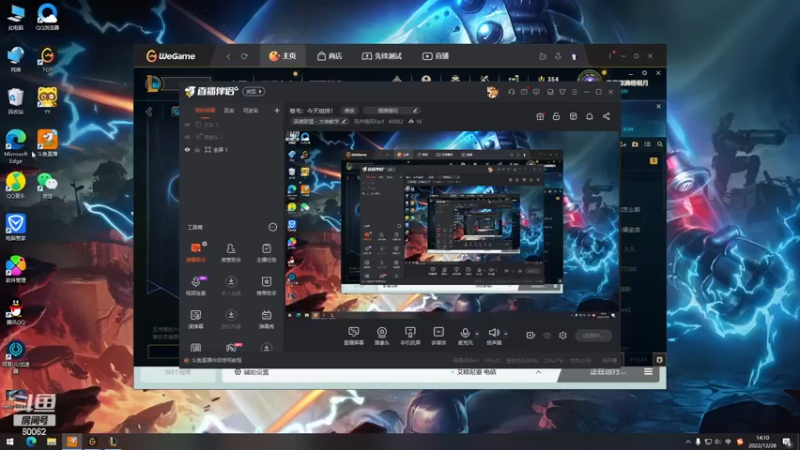Select the 全屏 1 source row
The image size is (800, 450).
tap(232, 149)
